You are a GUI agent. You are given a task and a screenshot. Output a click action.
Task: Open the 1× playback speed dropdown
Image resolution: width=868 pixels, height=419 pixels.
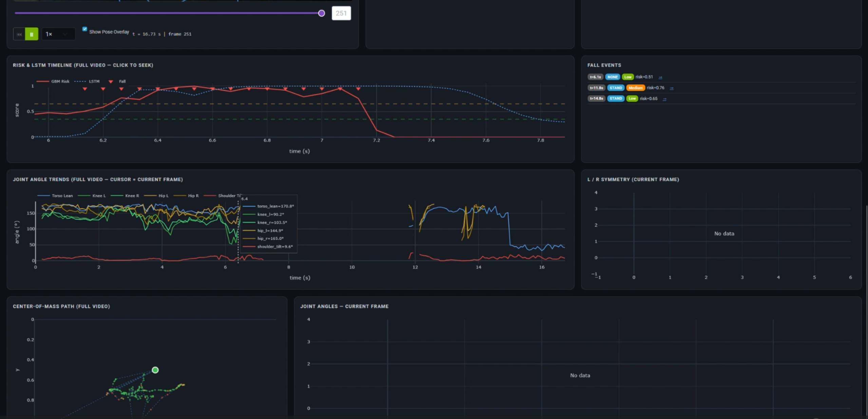pyautogui.click(x=58, y=34)
